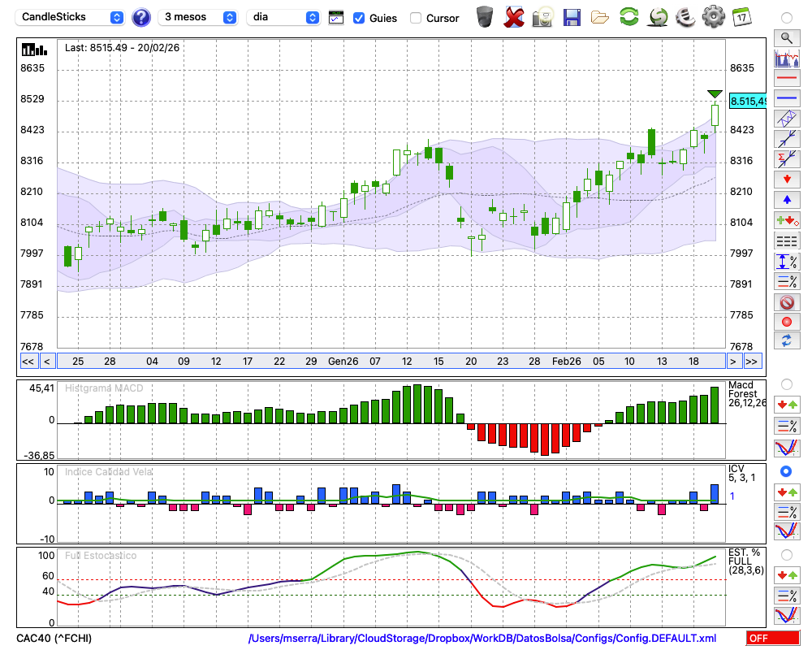Click the green refresh arrows icon
The height and width of the screenshot is (650, 812).
pyautogui.click(x=628, y=17)
